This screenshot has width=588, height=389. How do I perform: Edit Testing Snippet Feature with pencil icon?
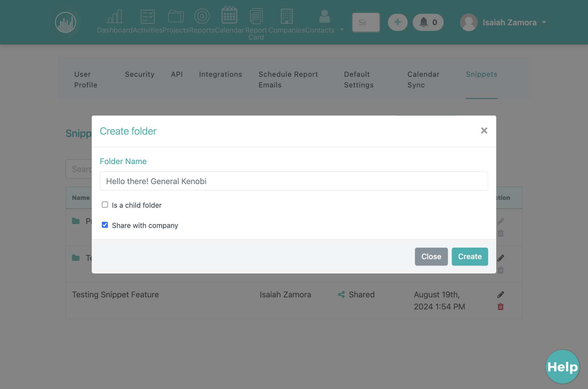(x=501, y=295)
